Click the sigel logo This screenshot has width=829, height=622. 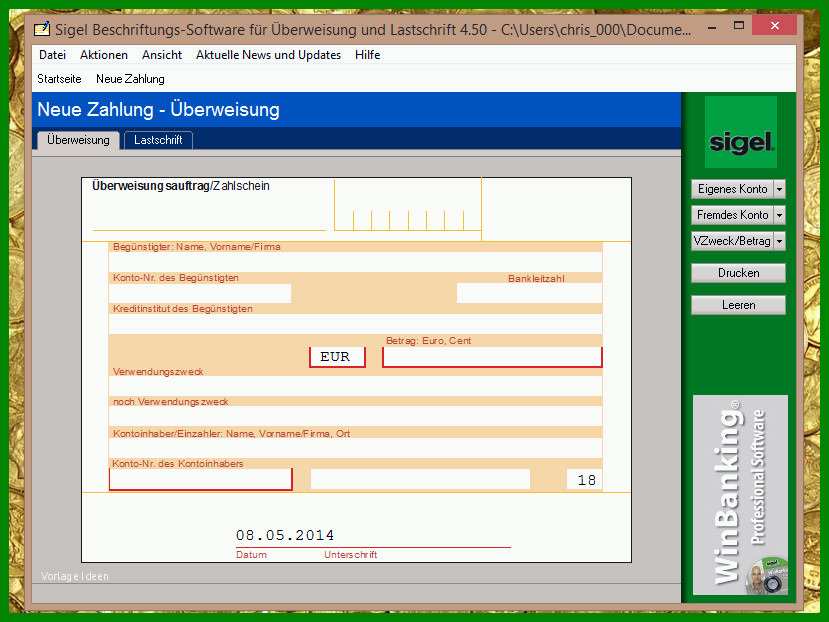741,132
